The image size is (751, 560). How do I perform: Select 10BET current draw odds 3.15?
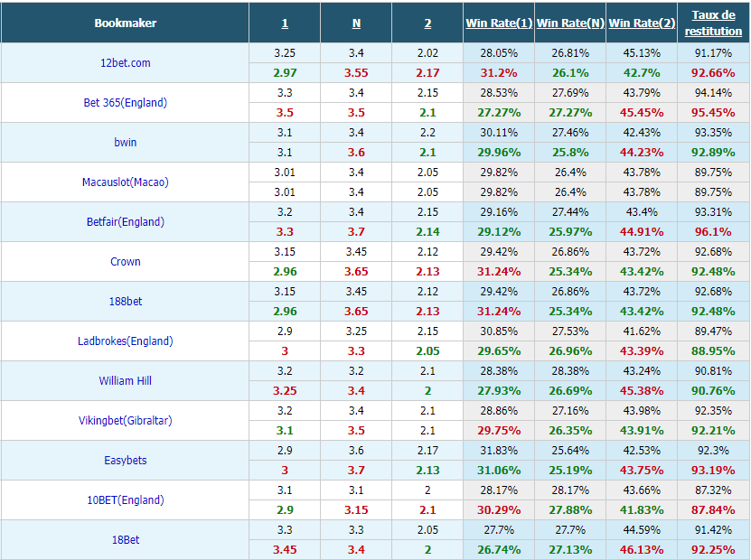pos(356,509)
